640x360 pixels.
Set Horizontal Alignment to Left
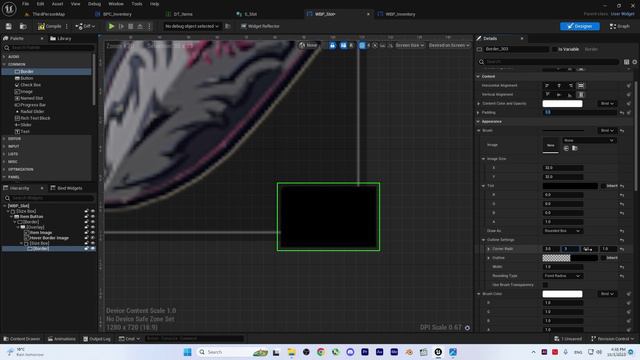[x=547, y=86]
